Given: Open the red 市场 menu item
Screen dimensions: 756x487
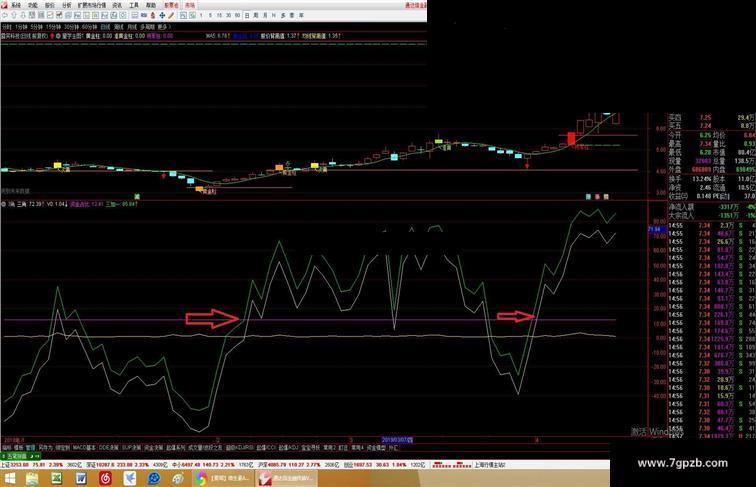Looking at the screenshot, I should click(190, 5).
